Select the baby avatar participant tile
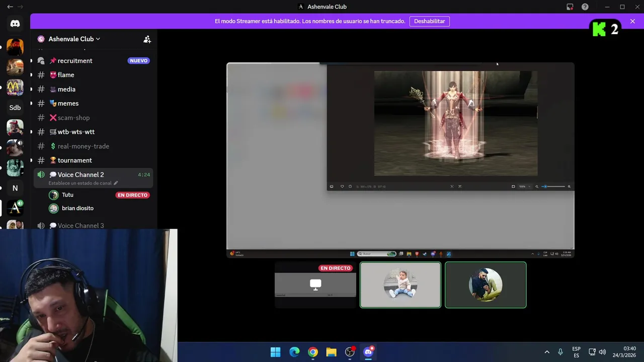This screenshot has height=362, width=644. click(400, 285)
